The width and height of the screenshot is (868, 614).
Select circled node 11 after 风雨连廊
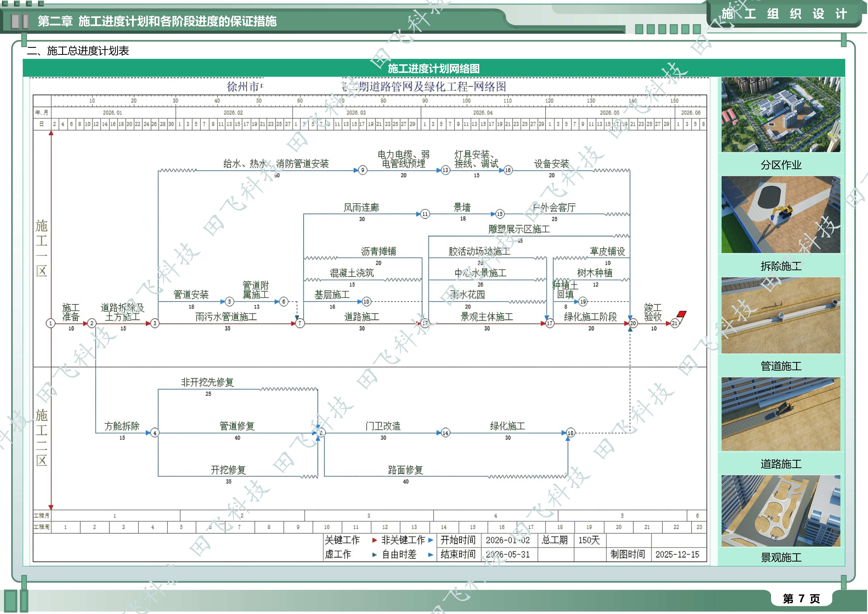click(x=425, y=214)
